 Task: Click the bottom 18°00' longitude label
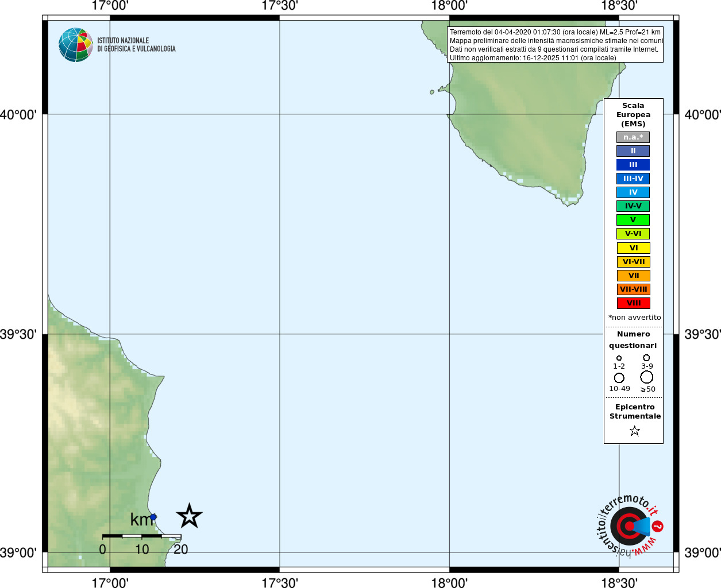(x=449, y=583)
